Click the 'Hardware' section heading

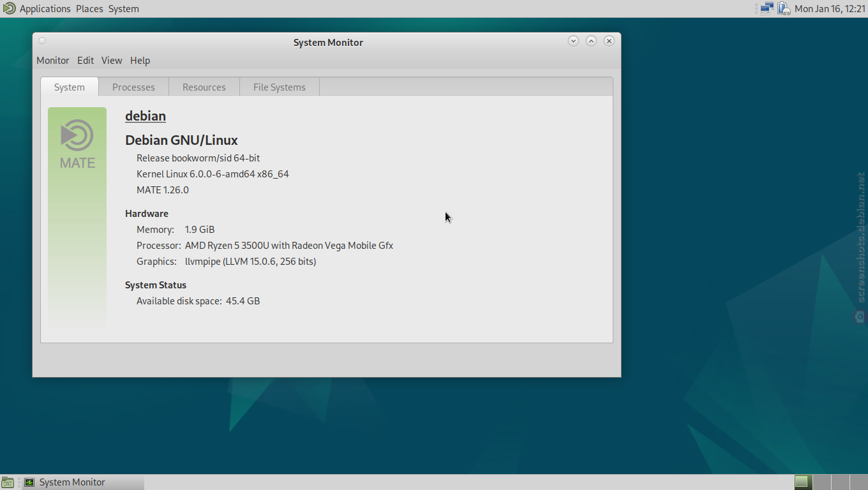pos(147,214)
